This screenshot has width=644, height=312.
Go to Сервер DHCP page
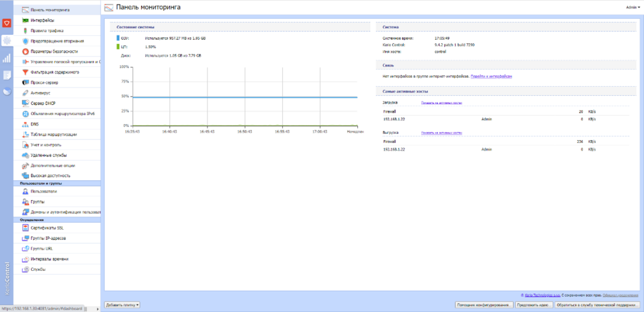[x=43, y=103]
